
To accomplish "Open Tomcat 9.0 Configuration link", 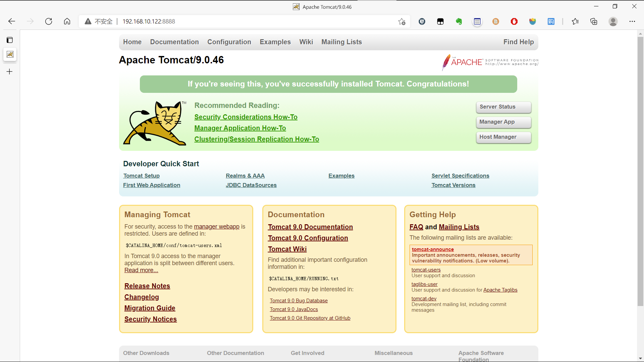I will point(308,238).
